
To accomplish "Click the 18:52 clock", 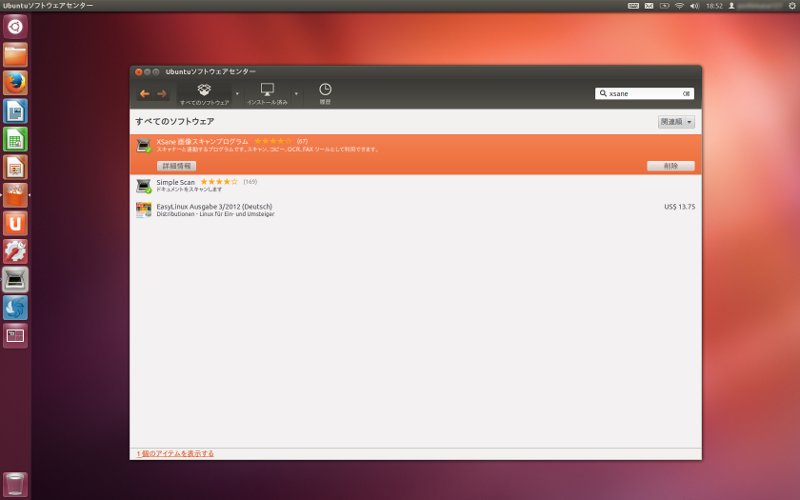I will 714,6.
